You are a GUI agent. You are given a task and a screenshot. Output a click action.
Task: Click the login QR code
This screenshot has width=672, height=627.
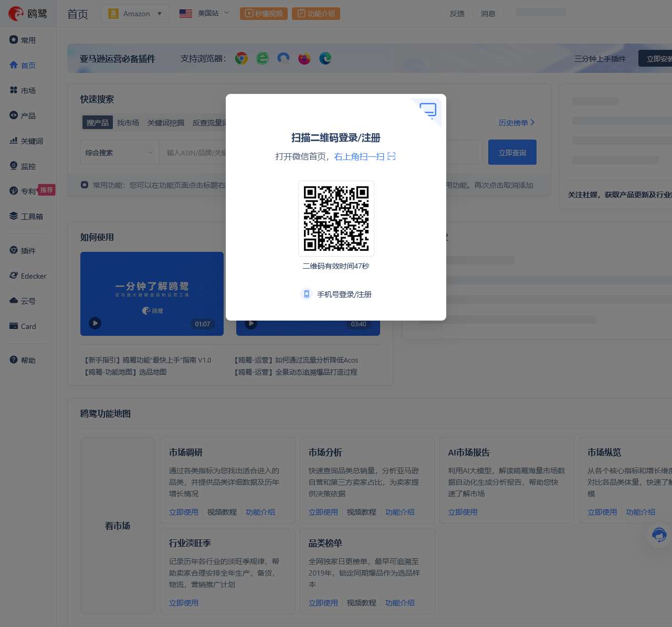(x=336, y=218)
